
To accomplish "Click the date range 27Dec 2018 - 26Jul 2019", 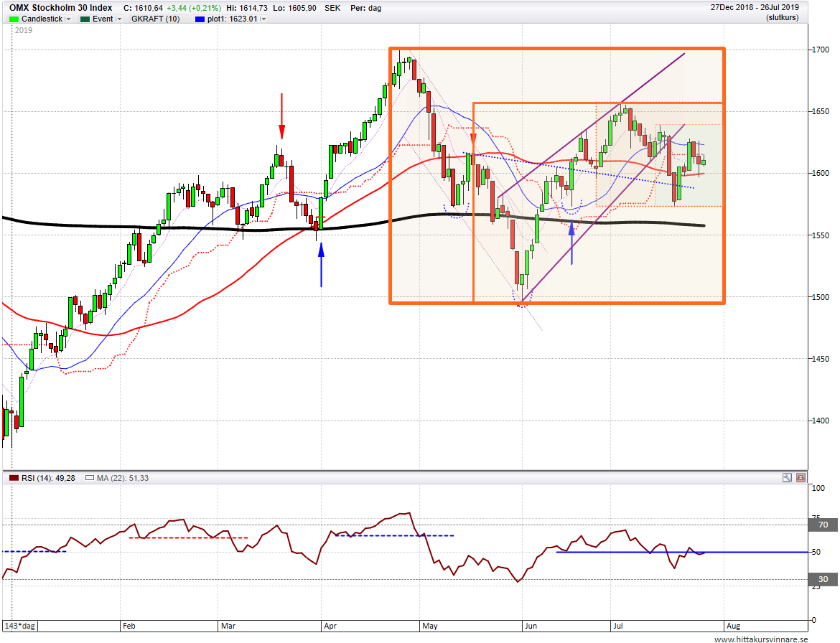I will [755, 7].
